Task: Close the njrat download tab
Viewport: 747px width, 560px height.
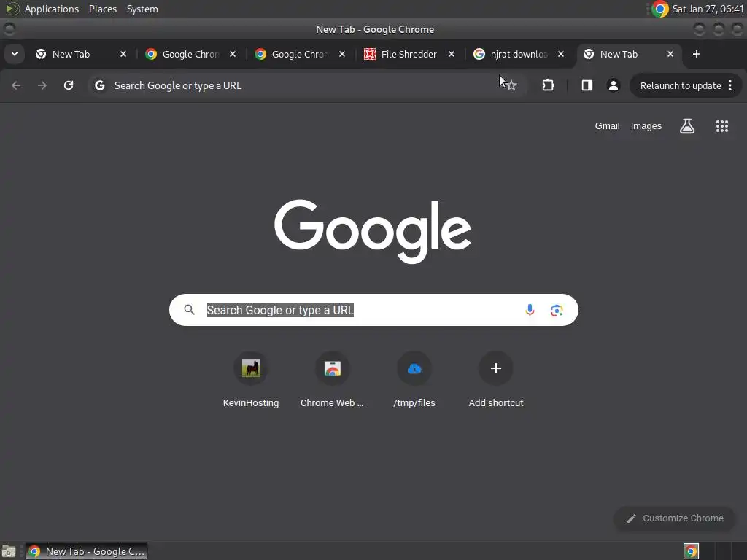Action: [x=561, y=54]
